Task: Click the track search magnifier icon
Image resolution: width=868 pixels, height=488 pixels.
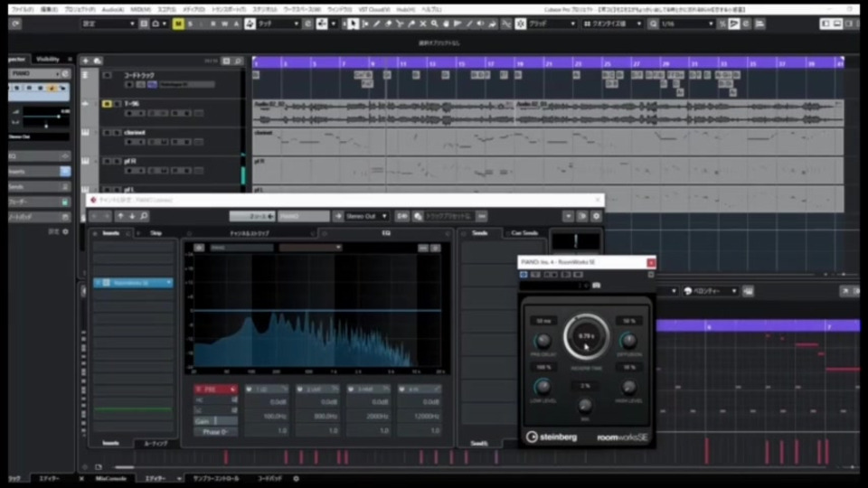Action: pos(238,61)
